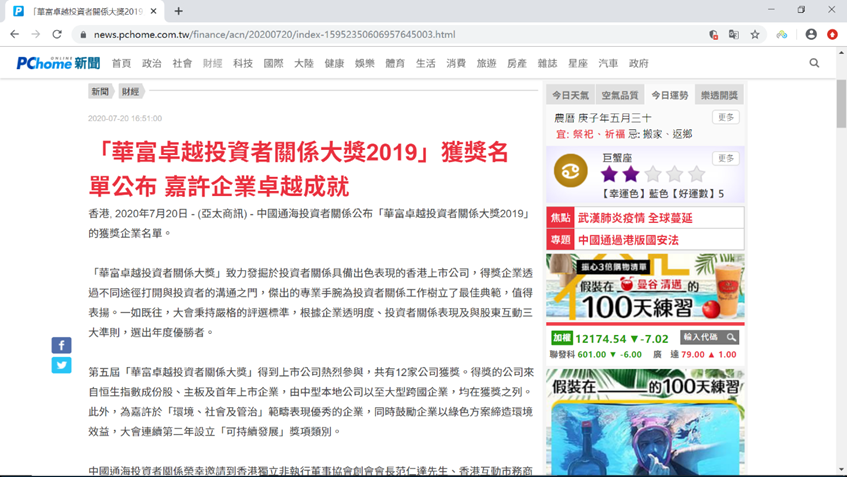This screenshot has height=477, width=847.
Task: Open 首頁 in the navigation menu
Action: click(x=122, y=63)
